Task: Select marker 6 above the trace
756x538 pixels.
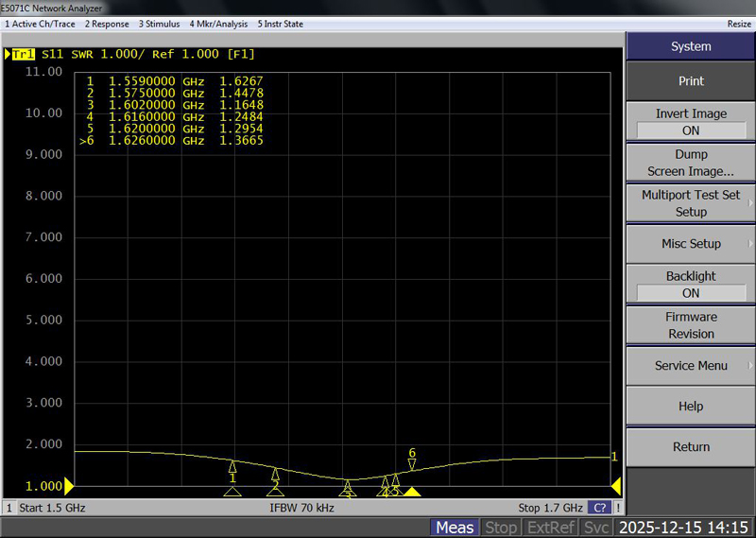Action: [x=412, y=463]
